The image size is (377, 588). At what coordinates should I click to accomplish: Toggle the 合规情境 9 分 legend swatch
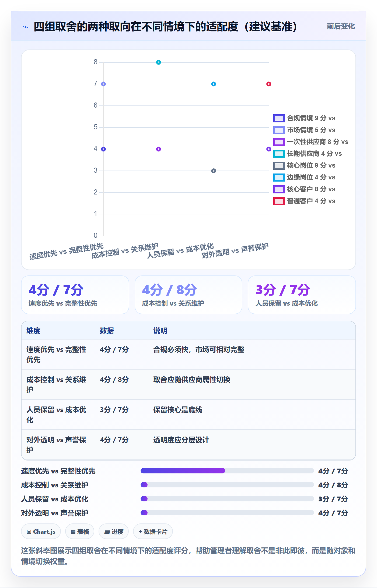click(x=279, y=118)
